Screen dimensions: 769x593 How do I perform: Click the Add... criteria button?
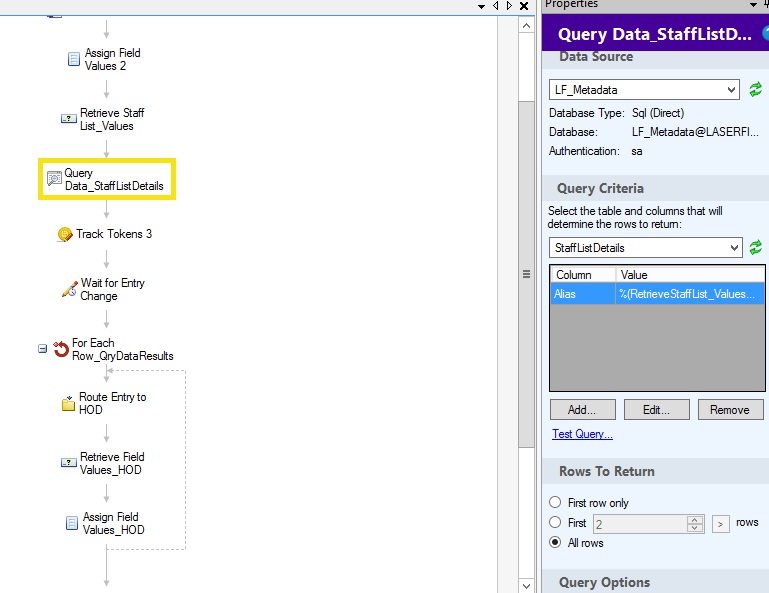(x=582, y=409)
